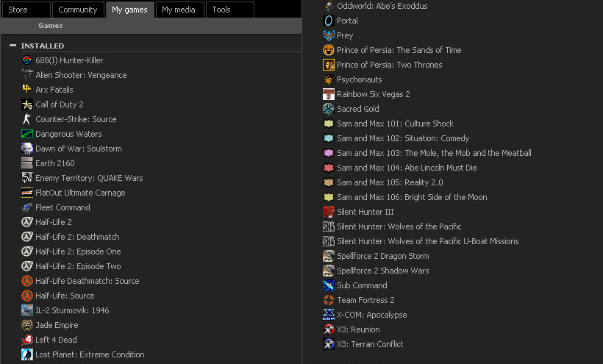Click the Jade Empire game icon

tap(27, 325)
